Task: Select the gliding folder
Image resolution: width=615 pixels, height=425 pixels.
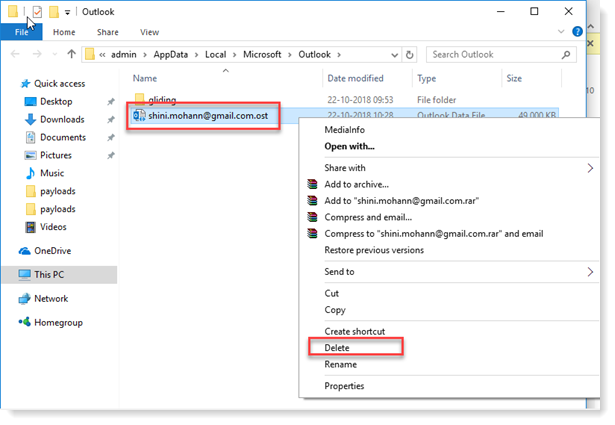Action: 162,100
